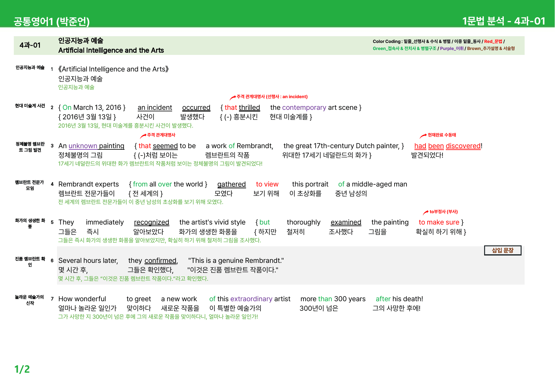Click the underlined word 'occurred'
The height and width of the screenshot is (392, 555).
pyautogui.click(x=196, y=108)
